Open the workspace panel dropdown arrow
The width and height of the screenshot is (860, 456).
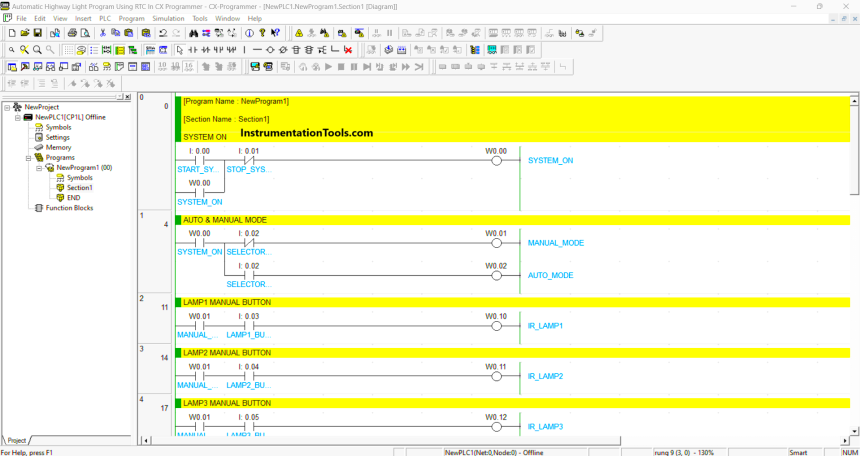(120, 97)
